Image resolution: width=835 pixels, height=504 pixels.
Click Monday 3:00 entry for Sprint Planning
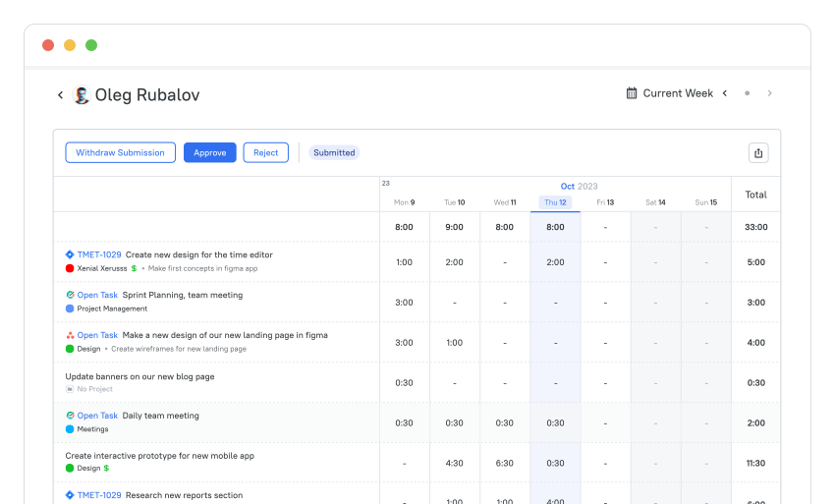[x=404, y=302]
